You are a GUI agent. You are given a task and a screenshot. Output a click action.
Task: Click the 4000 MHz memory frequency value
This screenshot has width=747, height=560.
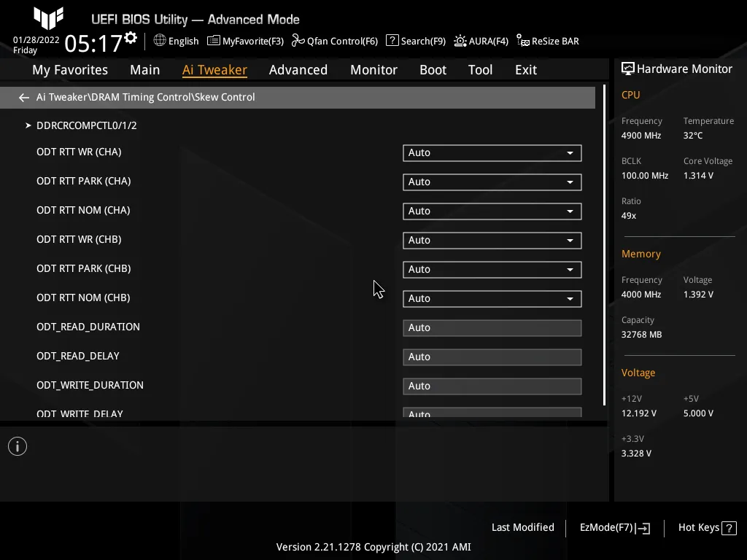641,295
